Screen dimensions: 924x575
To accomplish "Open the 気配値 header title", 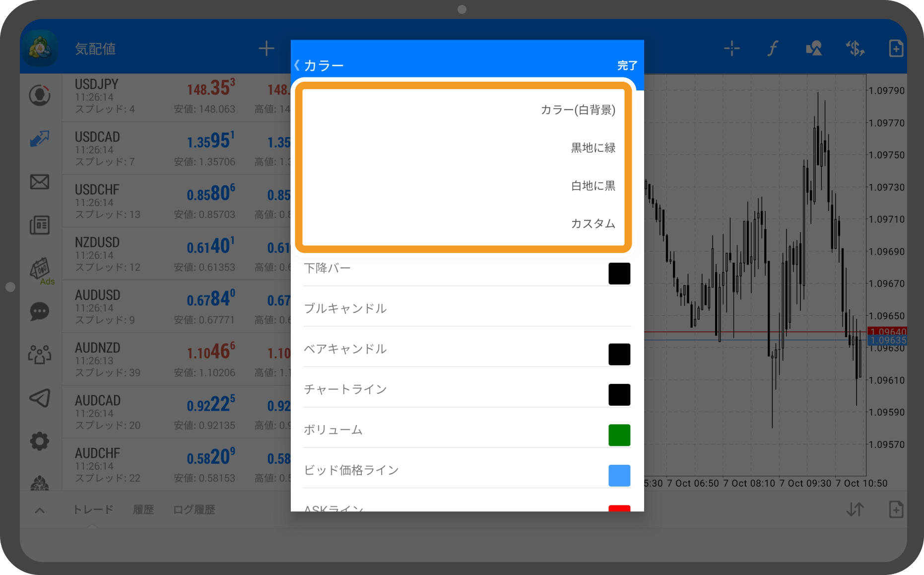I will coord(95,49).
